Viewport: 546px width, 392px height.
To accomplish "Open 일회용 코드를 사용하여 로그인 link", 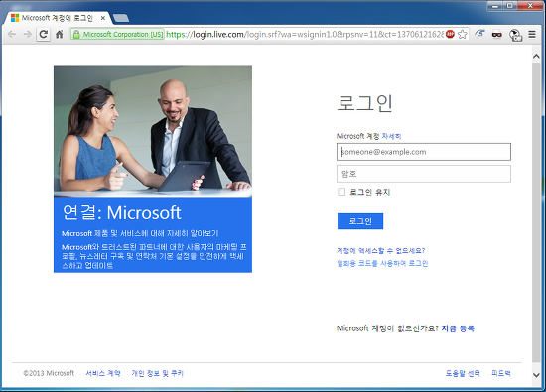I will [x=382, y=263].
